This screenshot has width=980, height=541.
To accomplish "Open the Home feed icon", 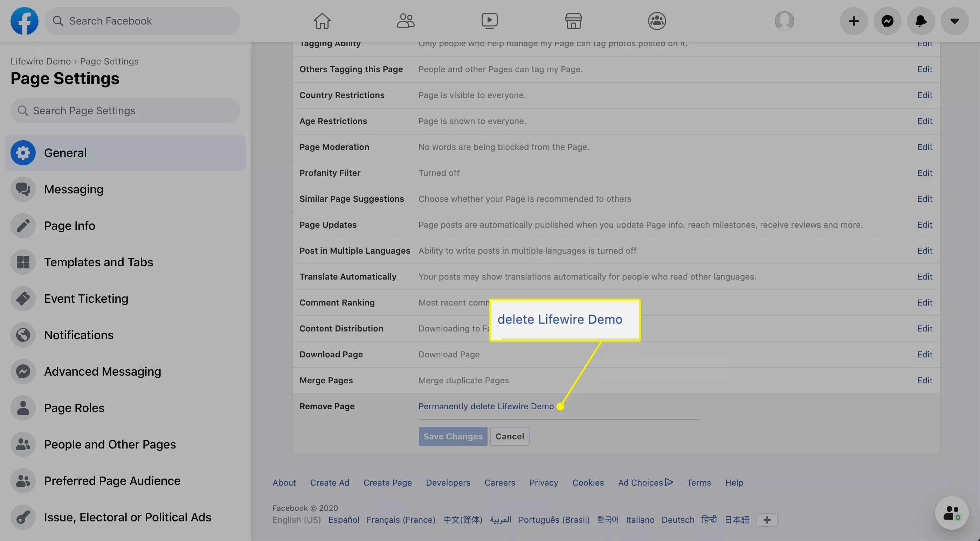I will tap(322, 21).
